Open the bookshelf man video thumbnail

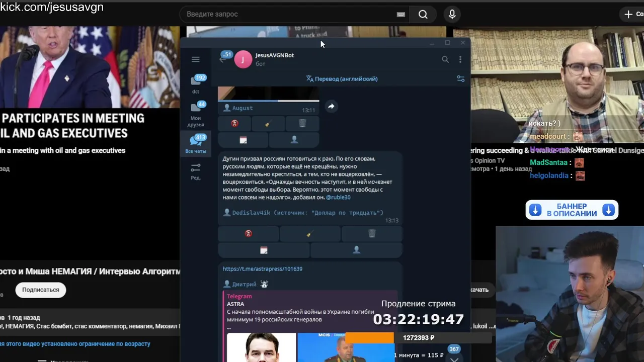coord(548,85)
